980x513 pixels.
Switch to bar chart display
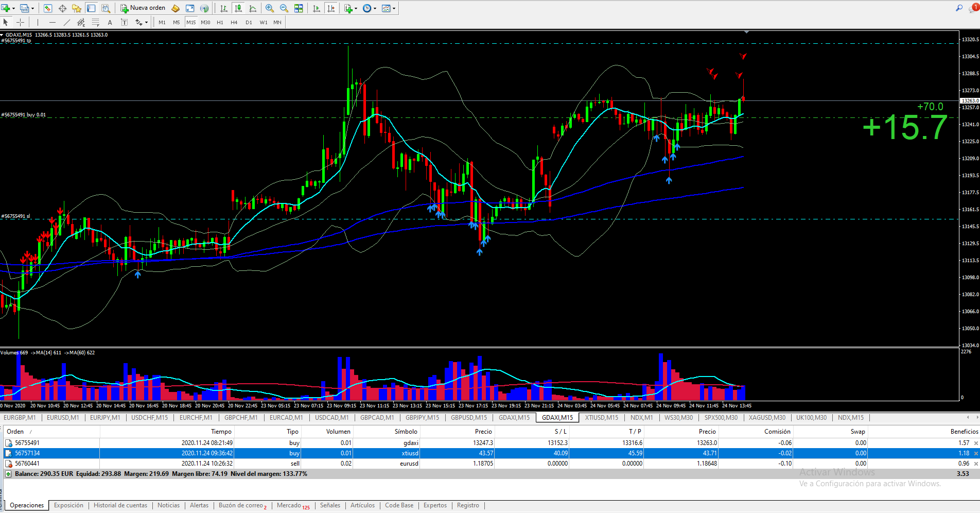[224, 8]
